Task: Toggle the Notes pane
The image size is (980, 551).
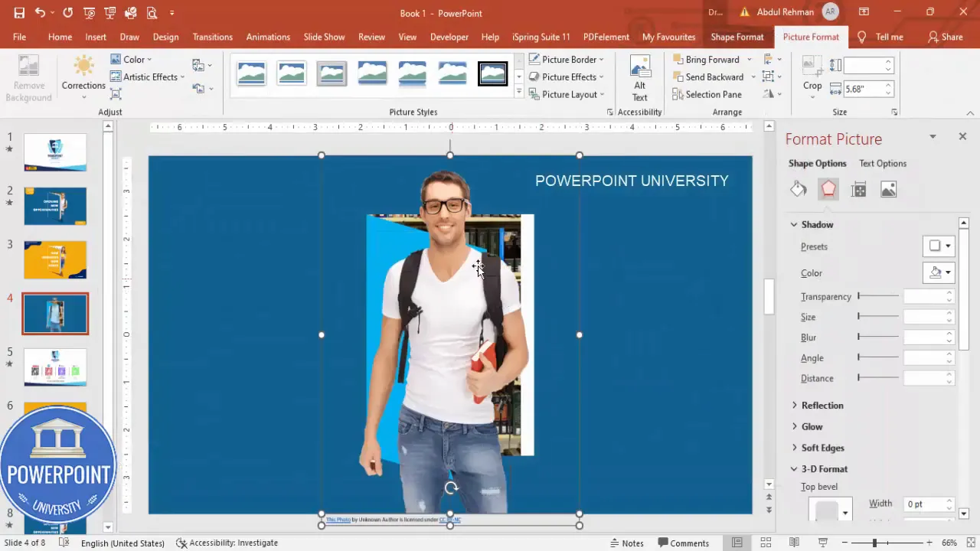Action: [626, 543]
